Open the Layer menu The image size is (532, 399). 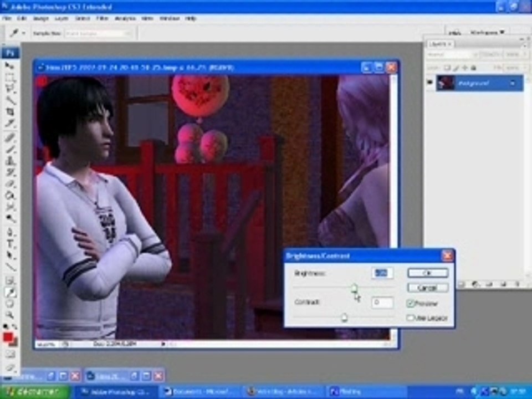click(62, 18)
